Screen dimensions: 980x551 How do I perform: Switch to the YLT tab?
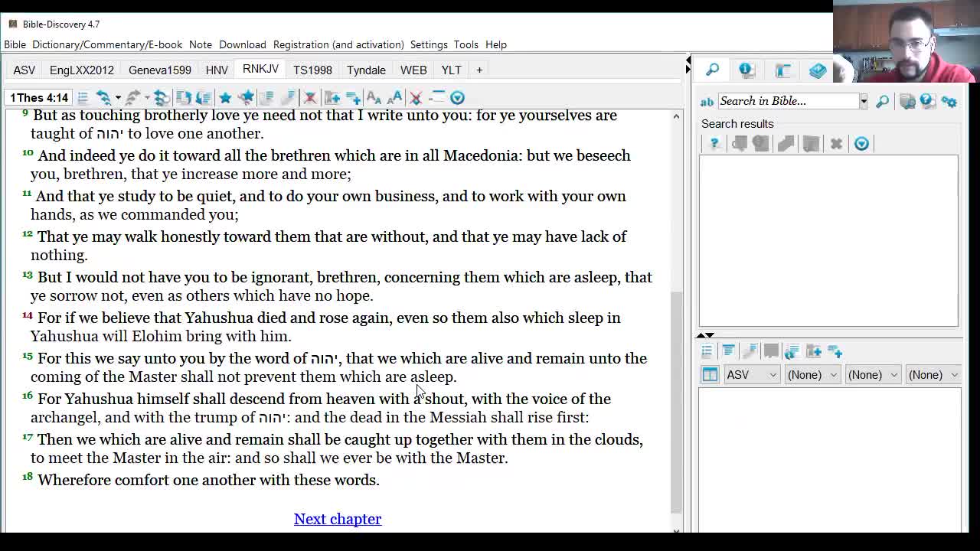(x=451, y=70)
